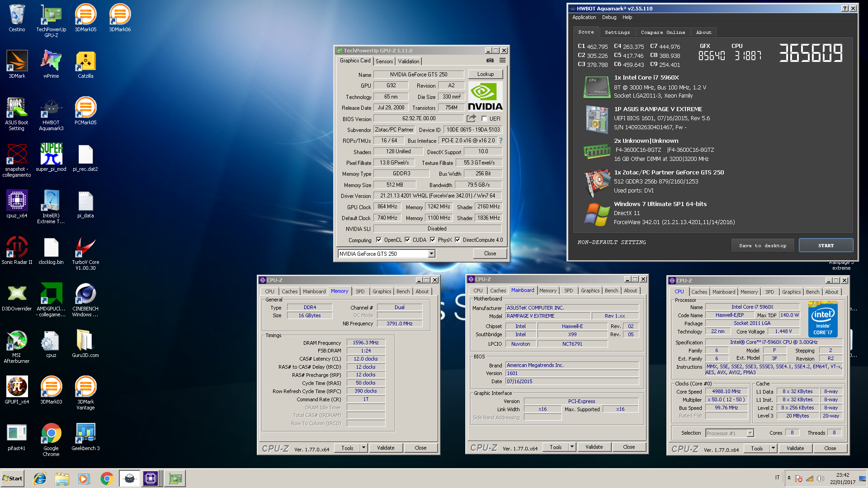The image size is (868, 488).
Task: Click Validate in CPU-Z Memory window
Action: [x=386, y=448]
